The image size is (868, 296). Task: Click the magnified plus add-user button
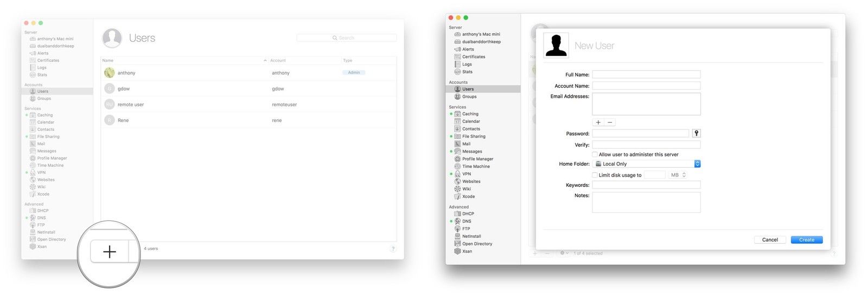click(x=110, y=252)
